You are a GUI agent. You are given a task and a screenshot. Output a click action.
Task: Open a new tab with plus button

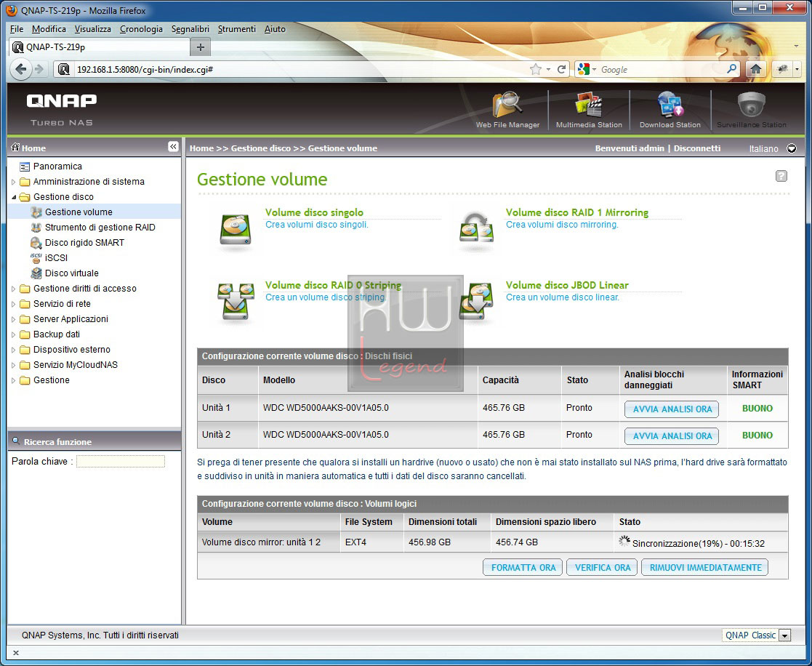[x=201, y=47]
